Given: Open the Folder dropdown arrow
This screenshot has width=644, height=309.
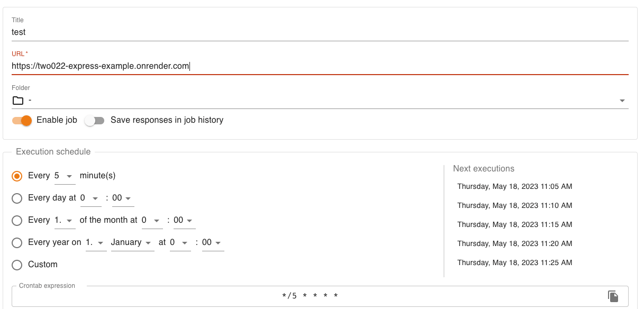Looking at the screenshot, I should pos(622,101).
